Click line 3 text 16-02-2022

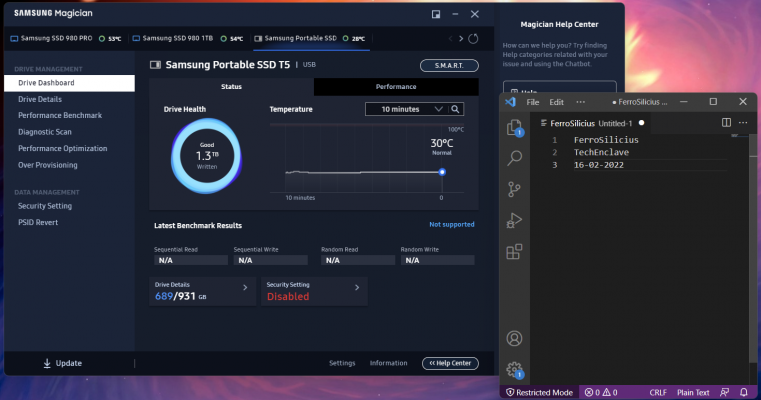599,165
